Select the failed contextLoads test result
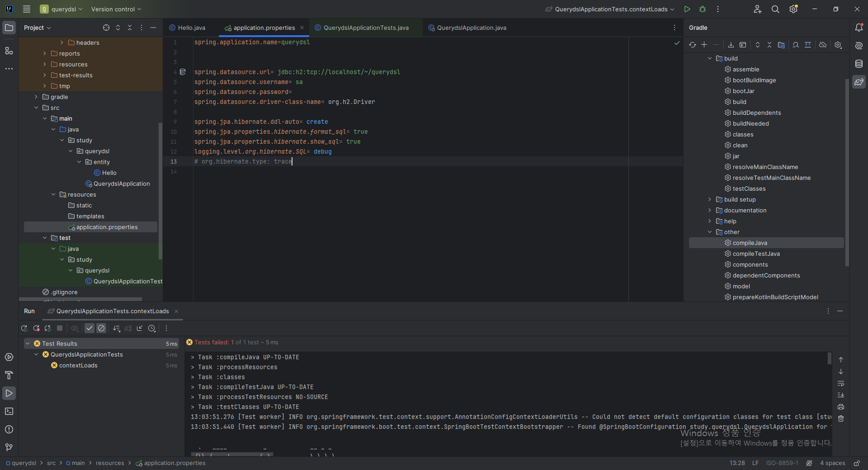Screen dimensions: 868x470 (x=78, y=365)
